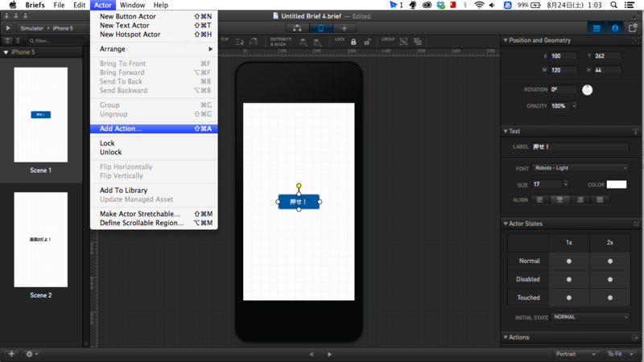This screenshot has height=362, width=644.
Task: Switch scene list to thumbnail view
Action: [x=7, y=41]
